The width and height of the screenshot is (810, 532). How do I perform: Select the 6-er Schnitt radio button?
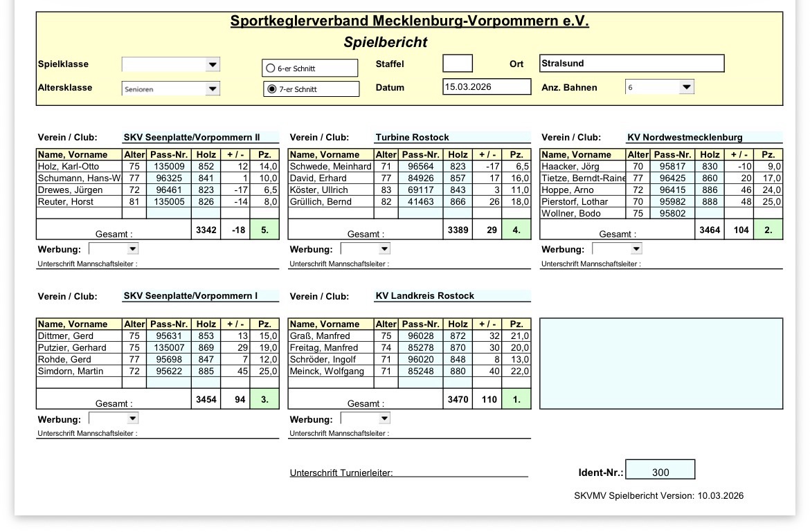tap(271, 68)
